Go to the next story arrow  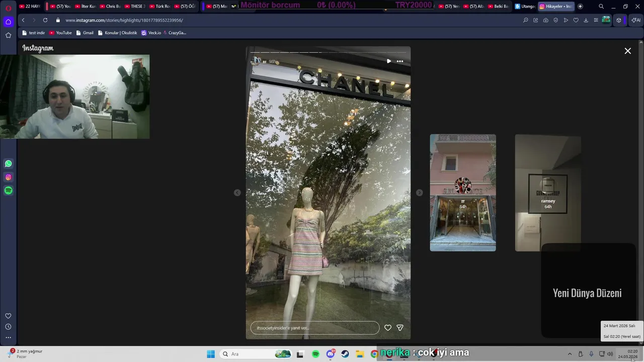pos(419,193)
